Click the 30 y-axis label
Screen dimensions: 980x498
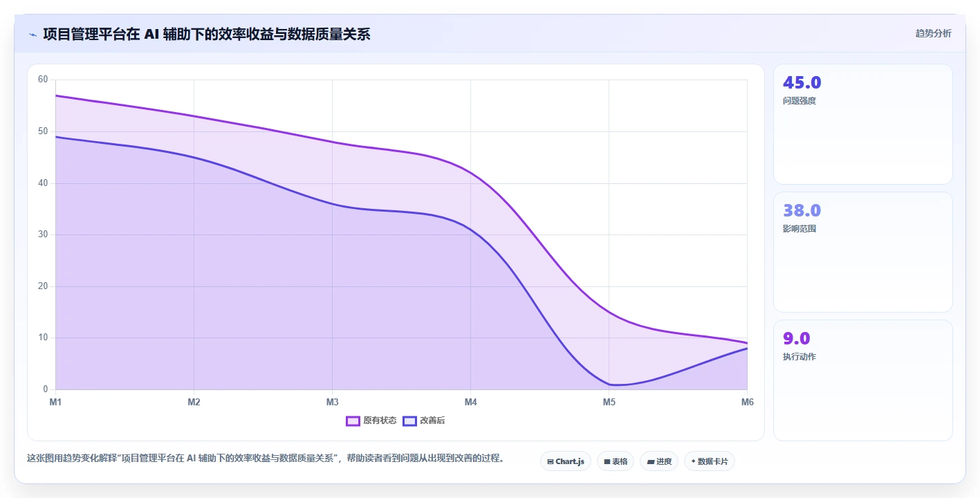click(43, 234)
